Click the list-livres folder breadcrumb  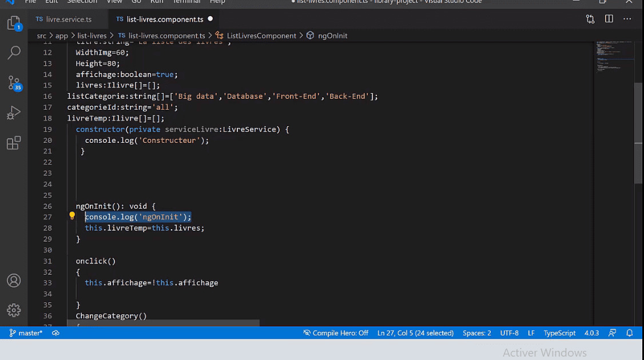92,35
